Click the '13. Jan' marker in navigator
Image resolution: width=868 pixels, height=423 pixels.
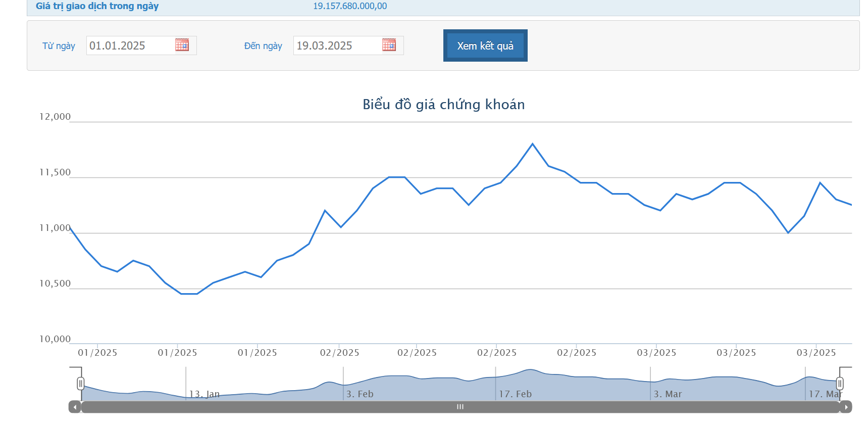pyautogui.click(x=204, y=394)
